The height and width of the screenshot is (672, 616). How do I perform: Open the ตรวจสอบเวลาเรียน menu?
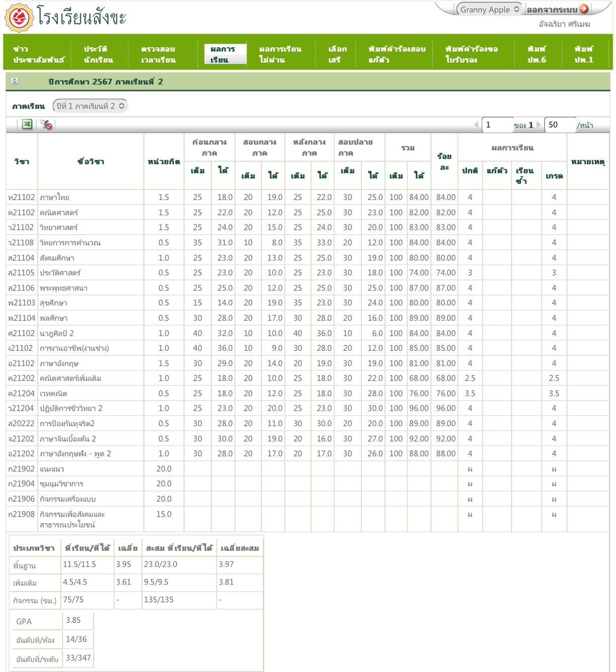pos(158,54)
